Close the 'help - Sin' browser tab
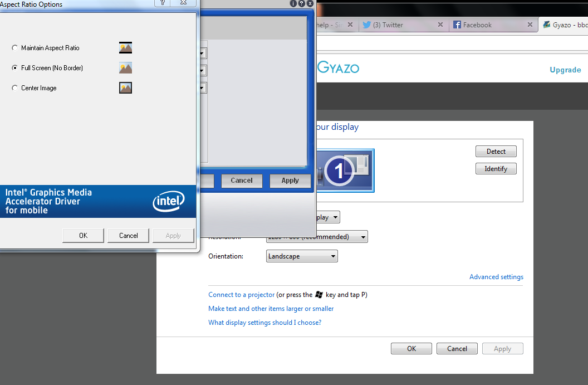Image resolution: width=588 pixels, height=385 pixels. 350,25
